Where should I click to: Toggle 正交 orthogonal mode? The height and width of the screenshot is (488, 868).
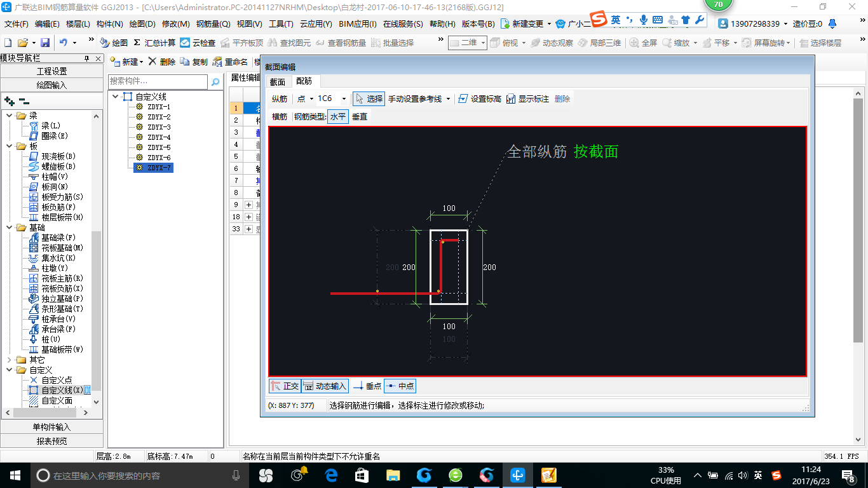pos(285,386)
